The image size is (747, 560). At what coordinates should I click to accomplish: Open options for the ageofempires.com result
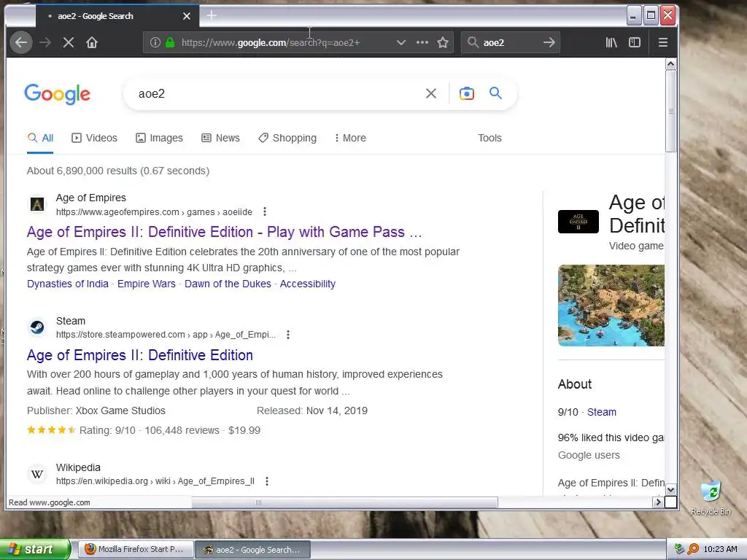coord(265,211)
